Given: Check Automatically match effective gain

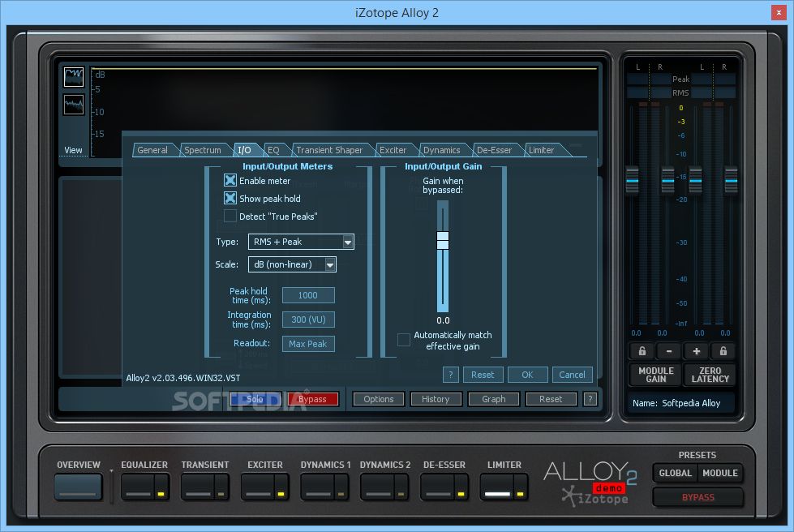Looking at the screenshot, I should pyautogui.click(x=404, y=340).
